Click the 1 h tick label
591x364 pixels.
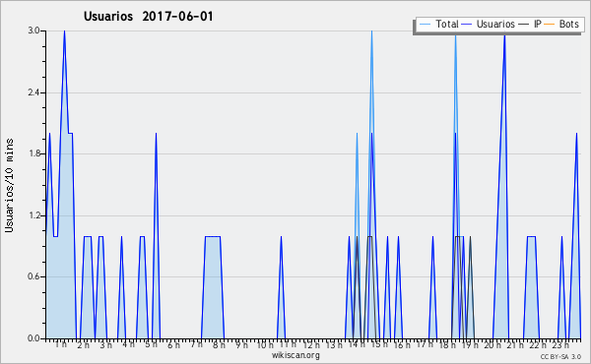[61, 344]
